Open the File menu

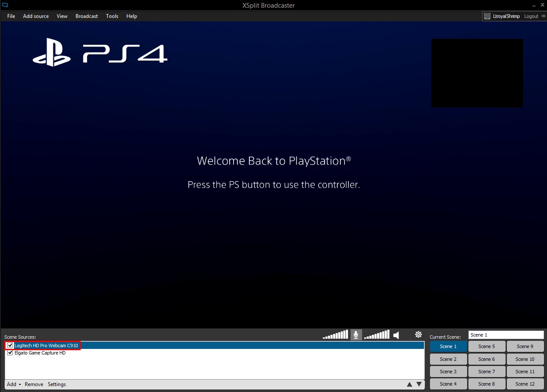click(x=11, y=16)
